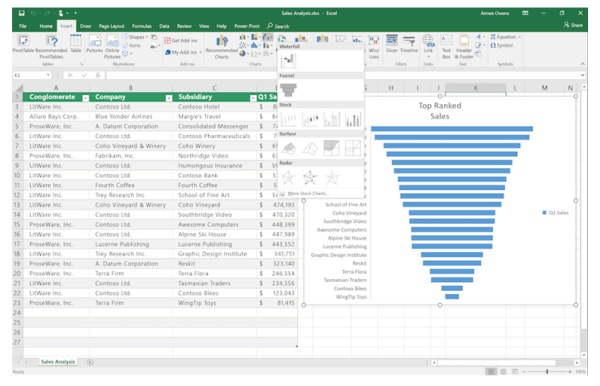
Task: Select the first Stock chart type
Action: 288,119
